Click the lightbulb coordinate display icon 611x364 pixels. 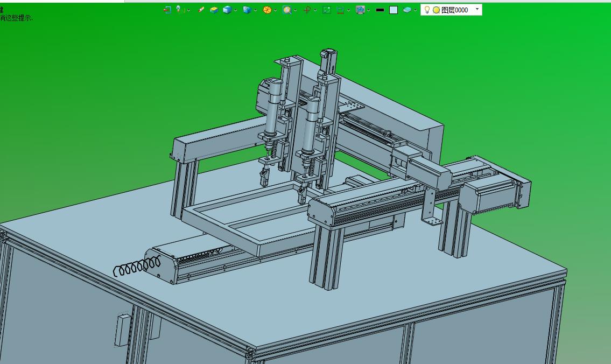pos(179,10)
